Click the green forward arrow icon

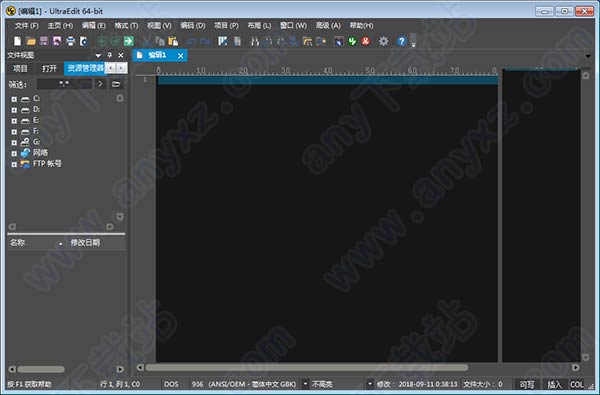[129, 41]
